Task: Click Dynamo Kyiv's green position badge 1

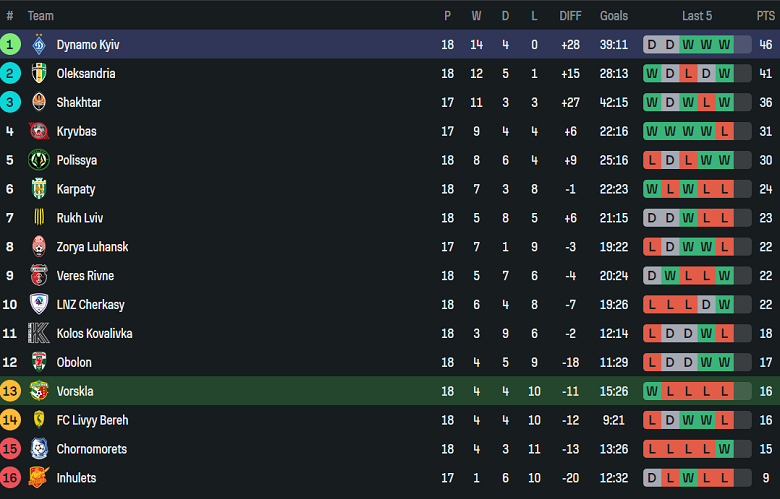Action: (10, 45)
